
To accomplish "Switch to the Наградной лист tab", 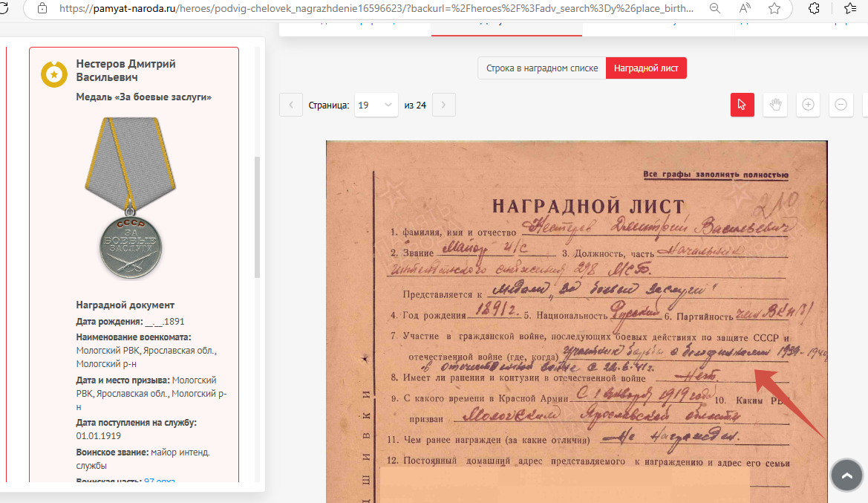I will tap(645, 68).
